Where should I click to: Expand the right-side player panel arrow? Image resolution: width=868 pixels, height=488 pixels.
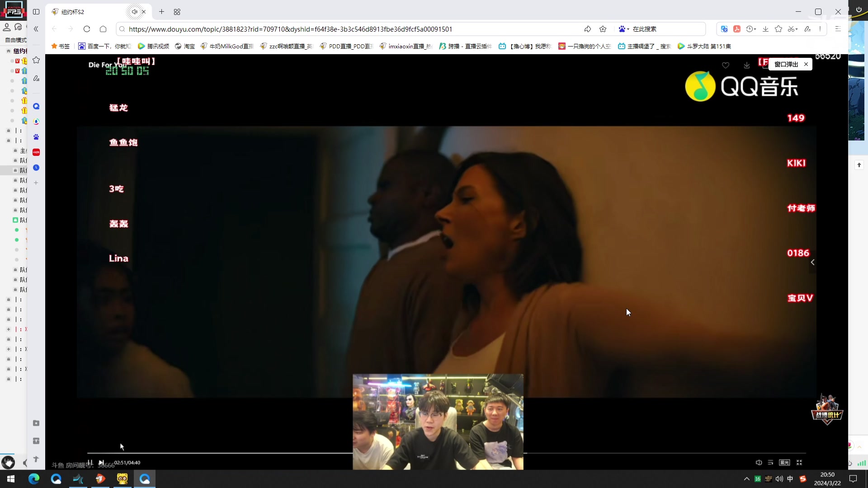pos(813,263)
